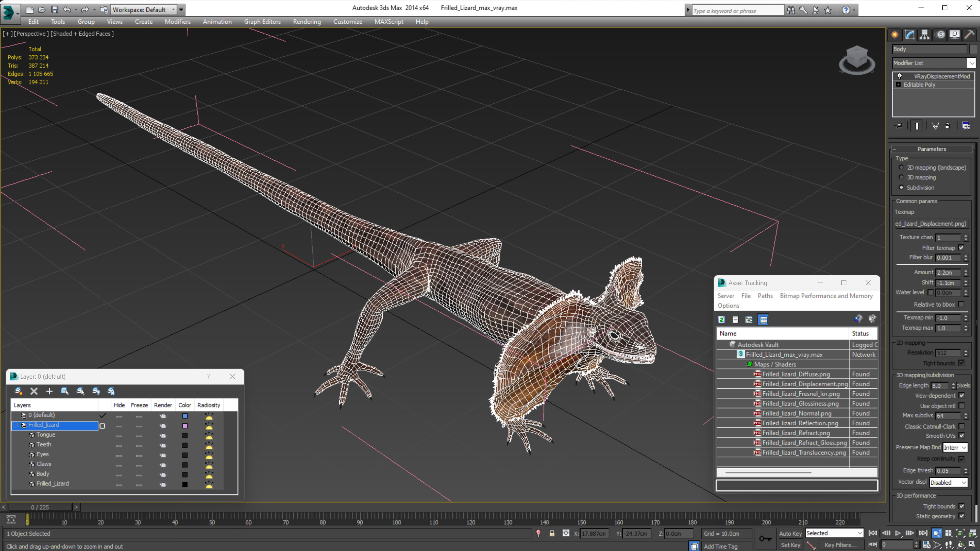
Task: Click Delete Layer X icon in Layer dialog
Action: tap(34, 391)
